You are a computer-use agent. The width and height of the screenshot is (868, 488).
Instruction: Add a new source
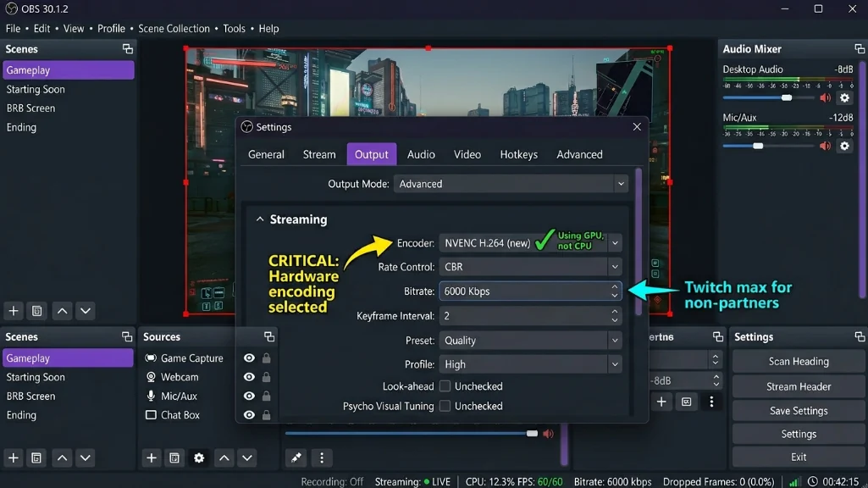click(x=151, y=458)
